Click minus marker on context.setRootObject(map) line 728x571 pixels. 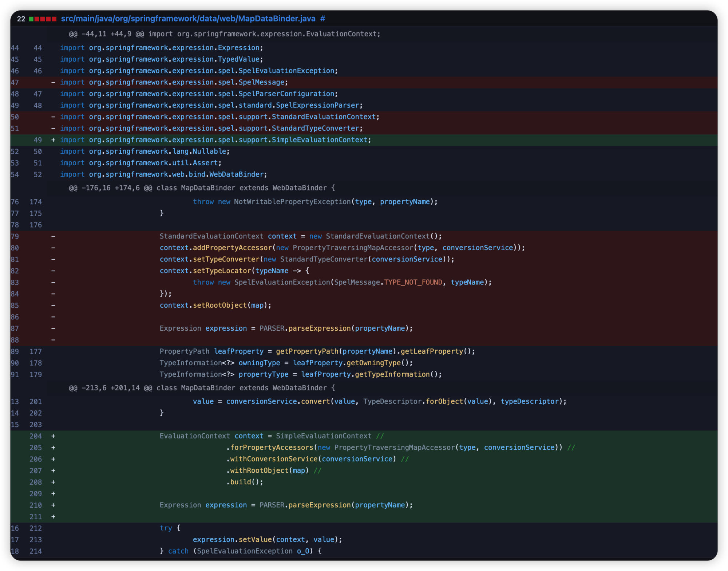[54, 305]
